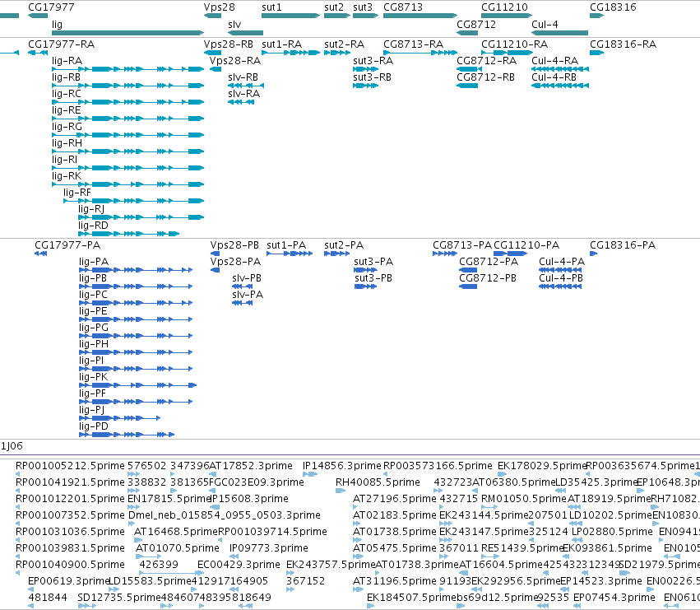Click the lig-RF transcript label

tap(77, 193)
